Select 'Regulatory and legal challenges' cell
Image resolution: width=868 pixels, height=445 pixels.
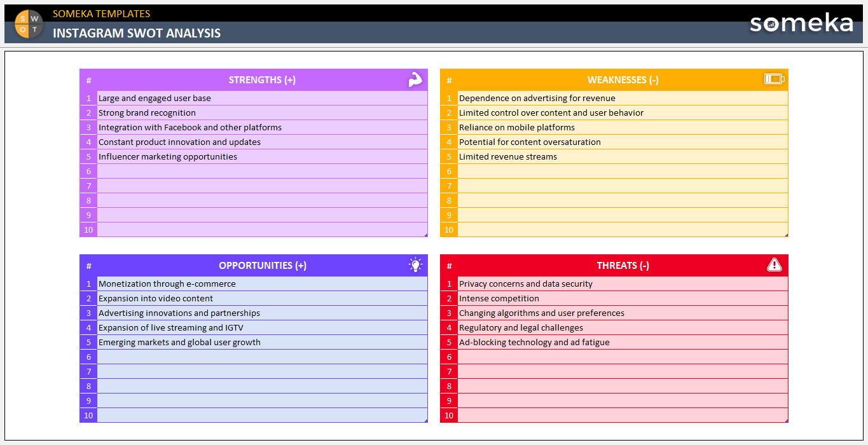click(x=623, y=328)
